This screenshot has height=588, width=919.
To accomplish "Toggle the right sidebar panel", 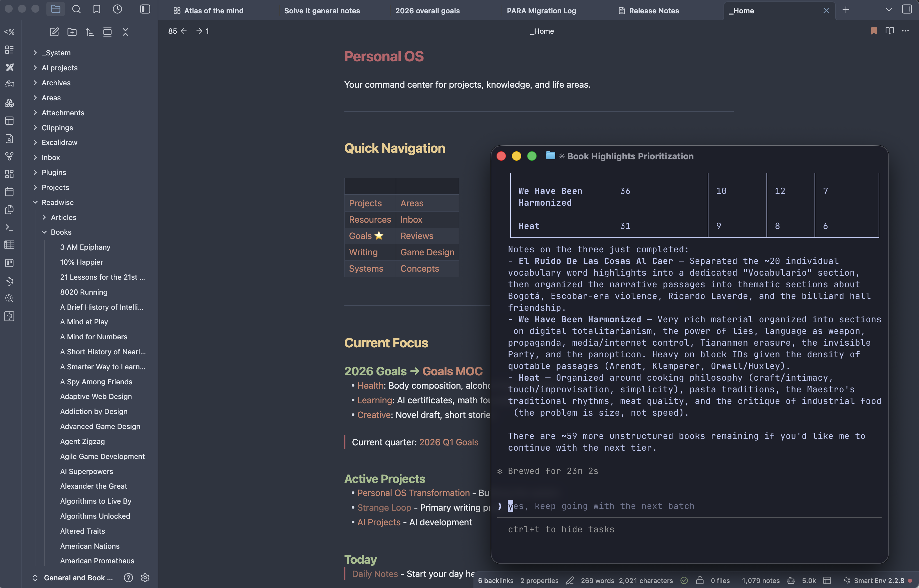I will tap(907, 9).
